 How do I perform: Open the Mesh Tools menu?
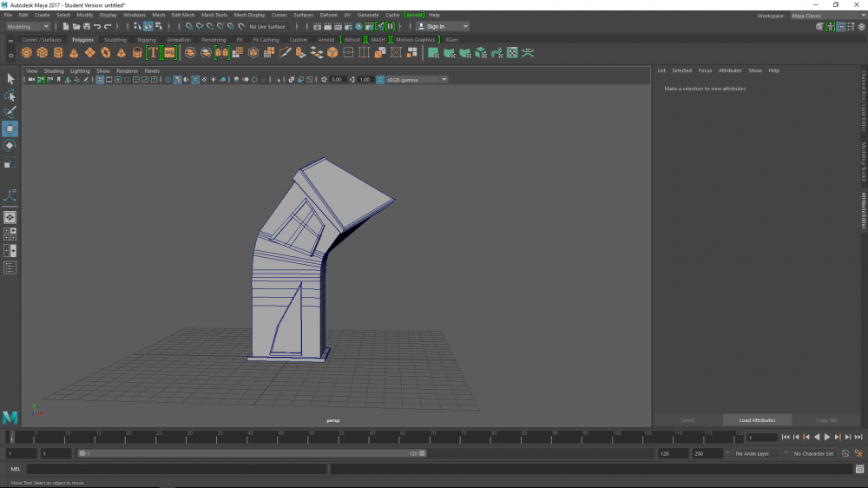(214, 15)
